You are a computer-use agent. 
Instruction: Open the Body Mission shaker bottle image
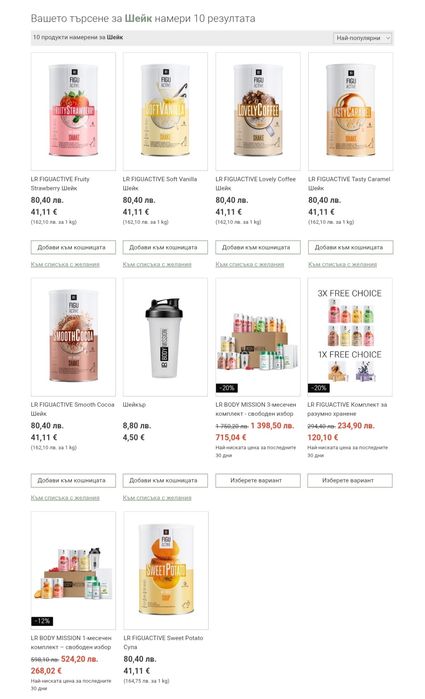165,337
